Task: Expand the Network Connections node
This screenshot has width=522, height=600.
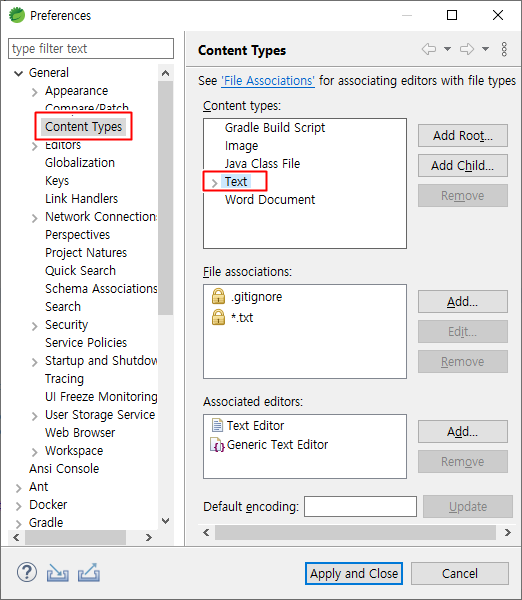Action: 34,218
